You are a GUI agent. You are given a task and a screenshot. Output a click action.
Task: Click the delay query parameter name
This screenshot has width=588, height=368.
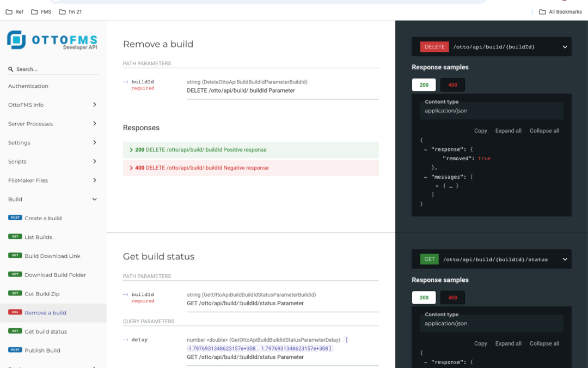click(x=139, y=340)
